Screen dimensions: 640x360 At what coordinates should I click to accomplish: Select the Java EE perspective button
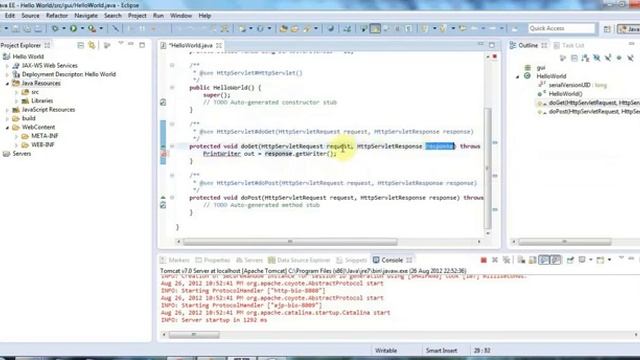pyautogui.click(x=629, y=29)
